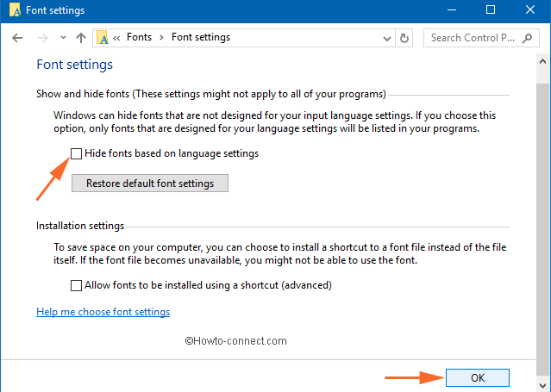Open the recent locations dropdown arrow
The height and width of the screenshot is (392, 551).
[63, 37]
